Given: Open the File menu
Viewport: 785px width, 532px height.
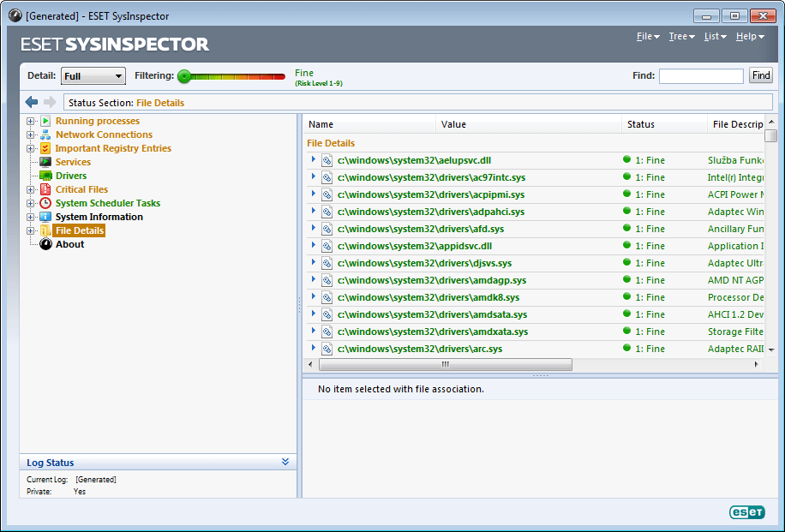Looking at the screenshot, I should coord(647,37).
